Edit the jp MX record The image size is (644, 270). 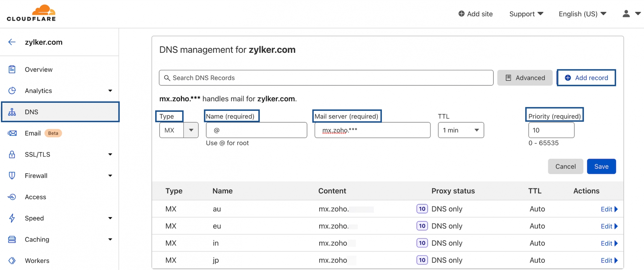(609, 260)
